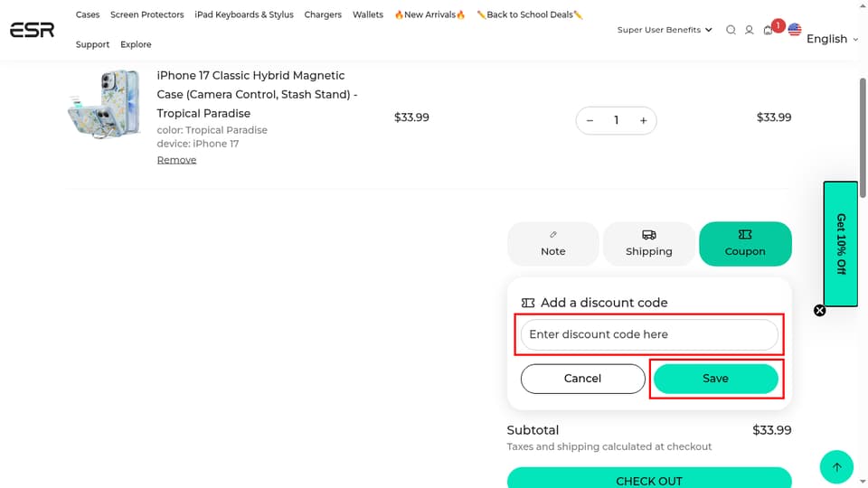Screen dimensions: 868x488
Task: Cancel the discount code entry
Action: (x=582, y=379)
